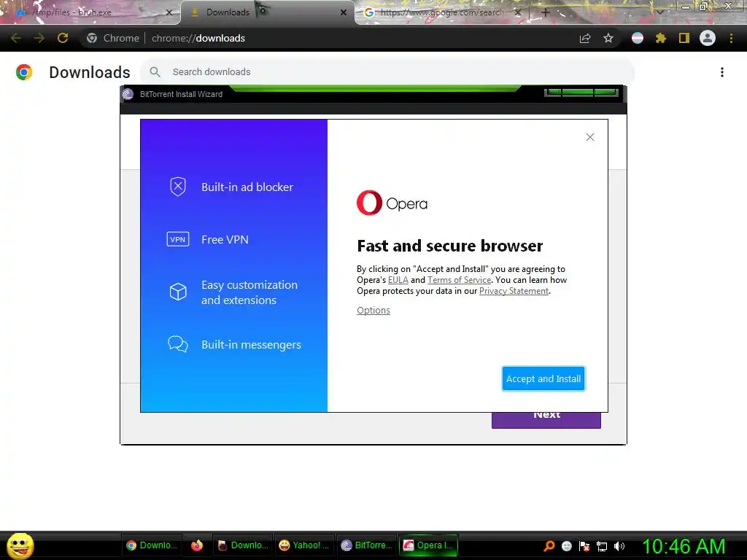This screenshot has height=560, width=747.
Task: Open the BitTorrent taskbar item
Action: click(366, 545)
